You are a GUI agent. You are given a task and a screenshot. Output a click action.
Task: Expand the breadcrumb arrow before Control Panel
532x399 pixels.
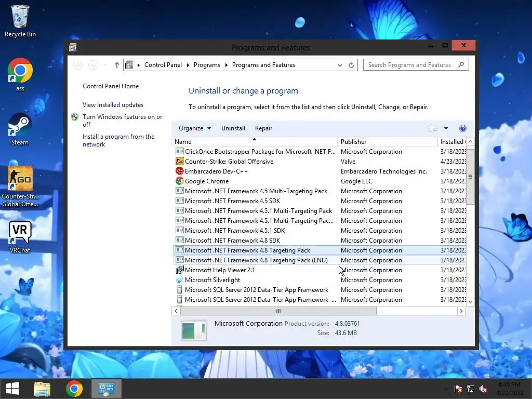pos(138,65)
